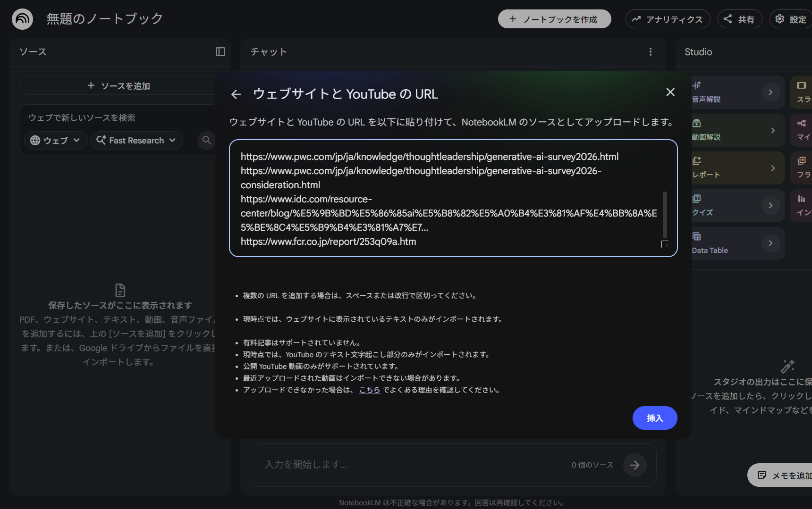This screenshot has height=509, width=812.
Task: Click the ソースを追加 add source button
Action: point(118,86)
